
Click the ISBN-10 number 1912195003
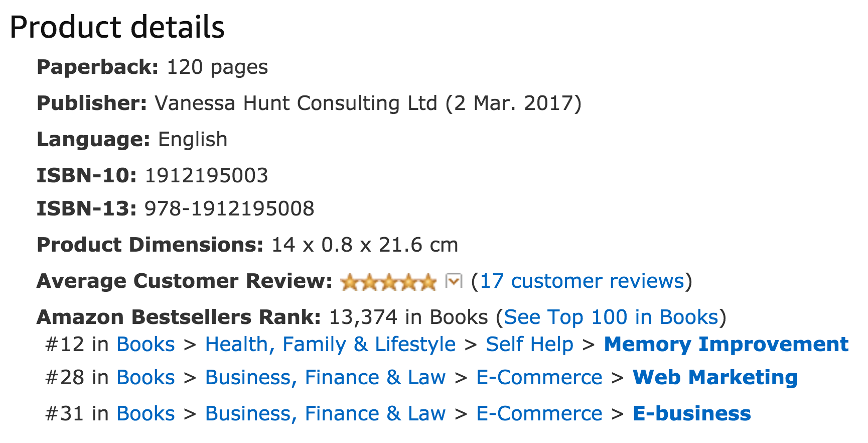pos(207,175)
